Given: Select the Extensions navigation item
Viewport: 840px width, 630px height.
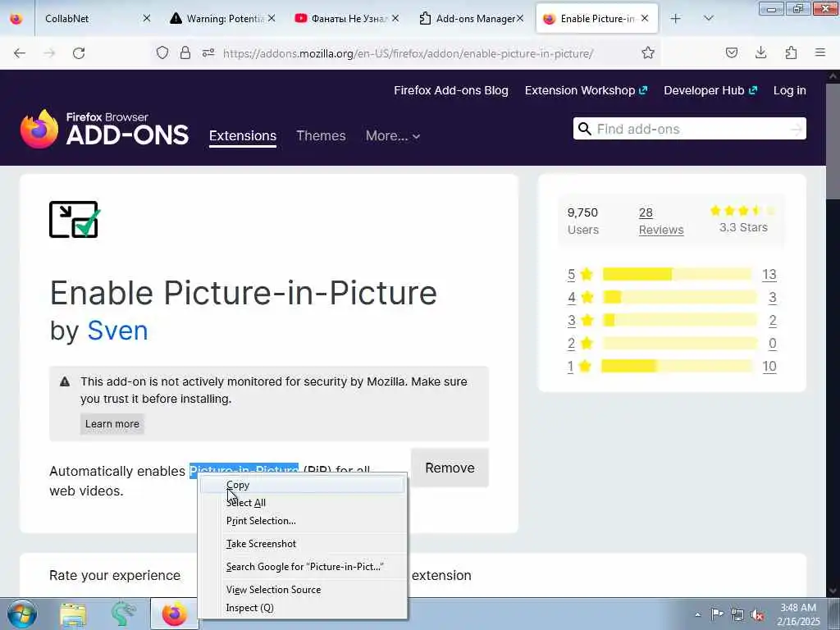Looking at the screenshot, I should coord(243,135).
